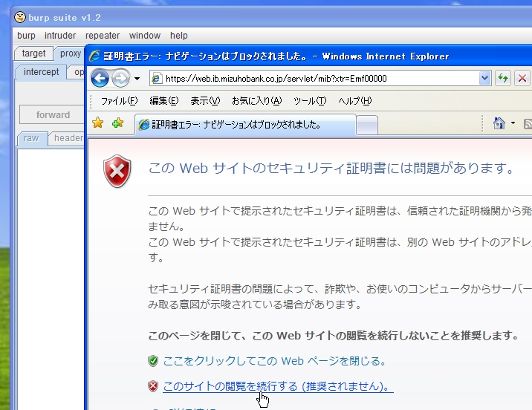532x410 pixels.
Task: Click red shield icon beside continue link
Action: tap(153, 386)
